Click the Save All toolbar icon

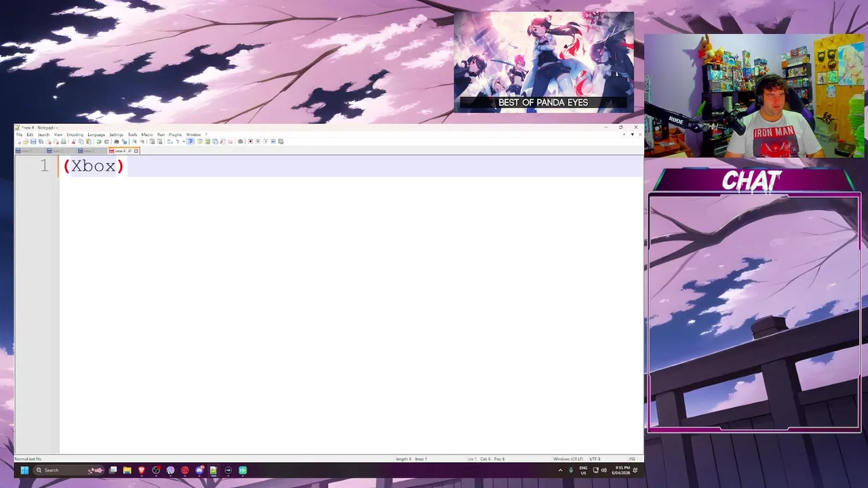click(x=41, y=142)
